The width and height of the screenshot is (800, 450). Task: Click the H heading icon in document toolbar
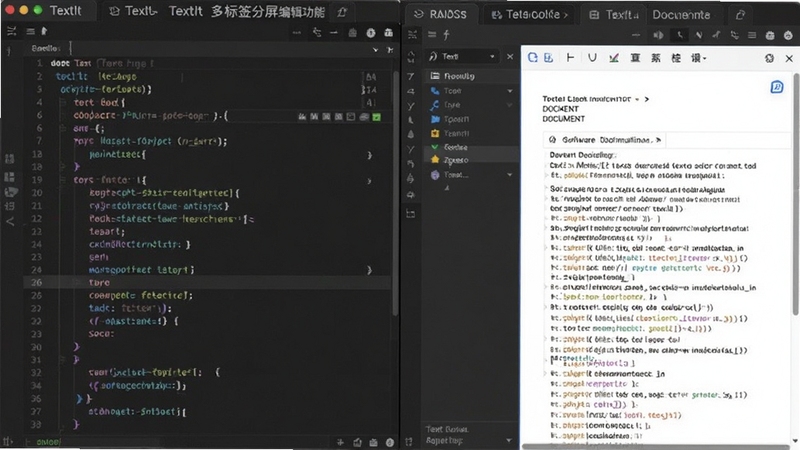coord(570,58)
